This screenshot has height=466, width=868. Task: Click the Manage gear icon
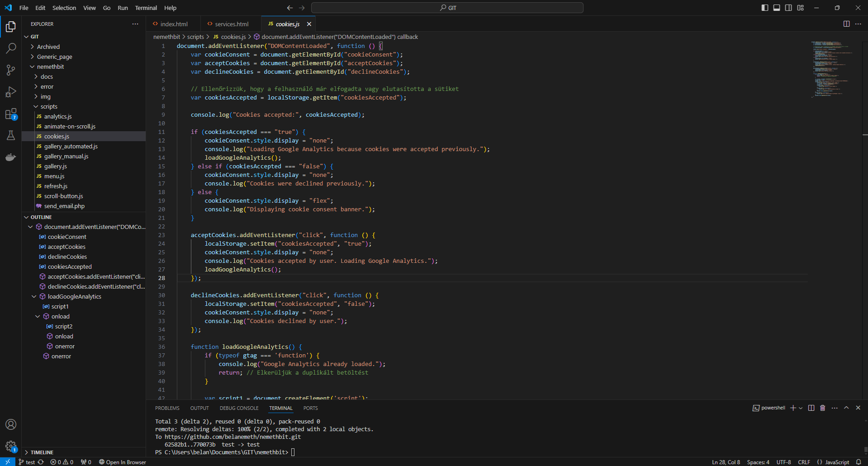pos(11,446)
